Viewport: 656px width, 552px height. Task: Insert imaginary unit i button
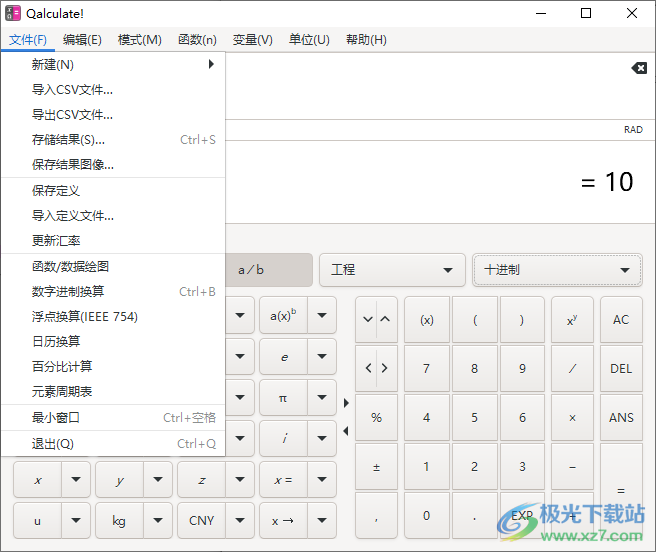[283, 438]
